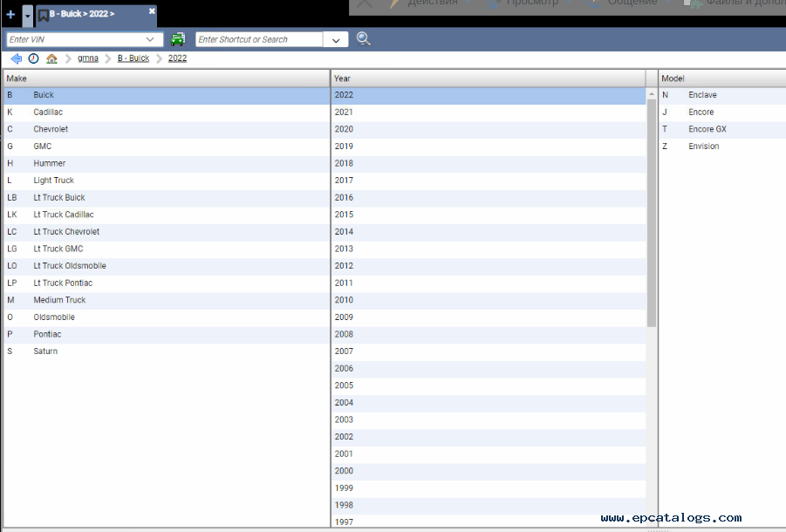
Task: Focus the 'Enter Shortcut or Search' field
Action: point(259,39)
